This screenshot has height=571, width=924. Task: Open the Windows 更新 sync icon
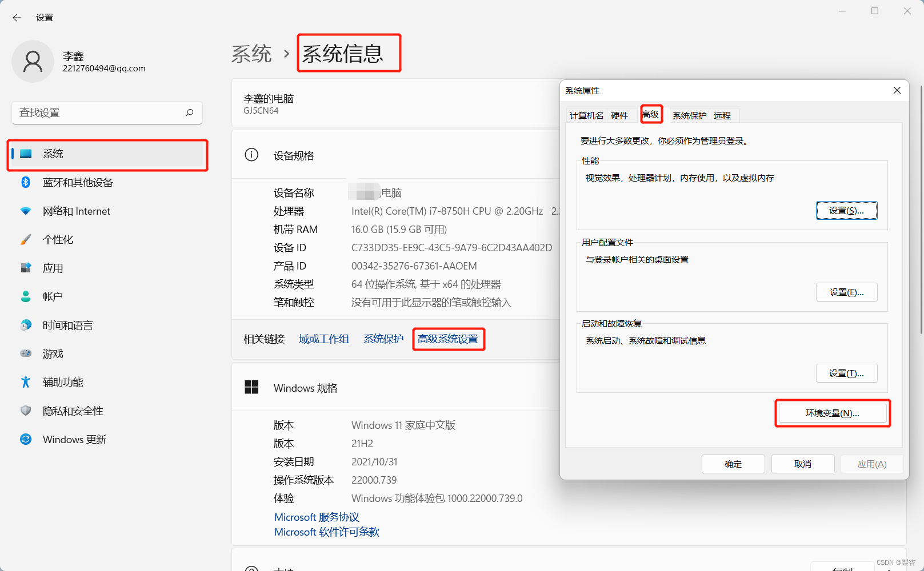coord(26,439)
